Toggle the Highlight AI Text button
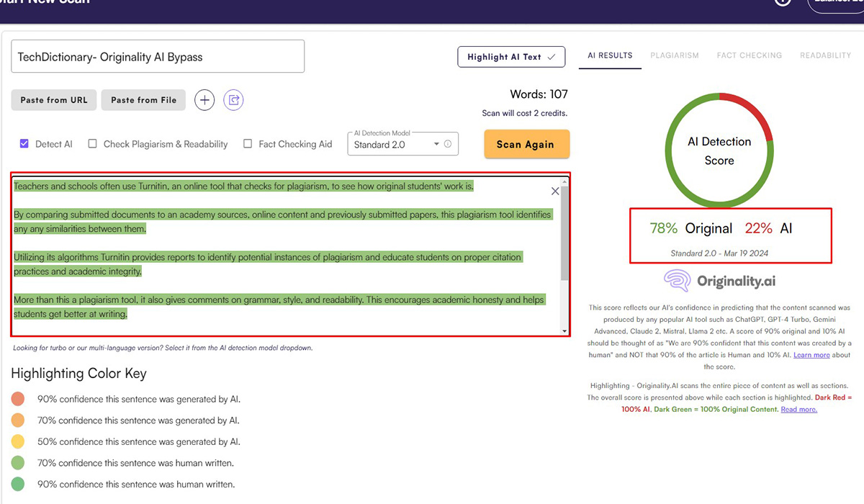864x504 pixels. point(511,57)
